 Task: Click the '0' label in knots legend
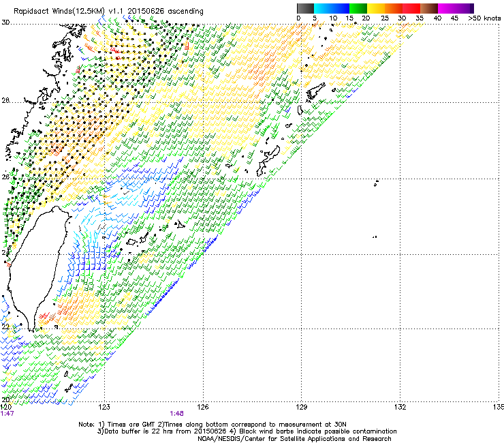pyautogui.click(x=298, y=18)
